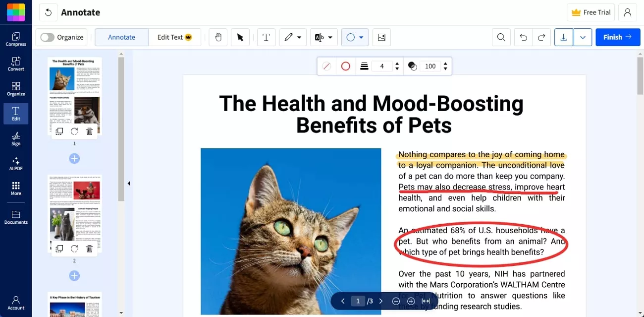The width and height of the screenshot is (644, 317).
Task: Zoom in with the plus button
Action: [411, 301]
